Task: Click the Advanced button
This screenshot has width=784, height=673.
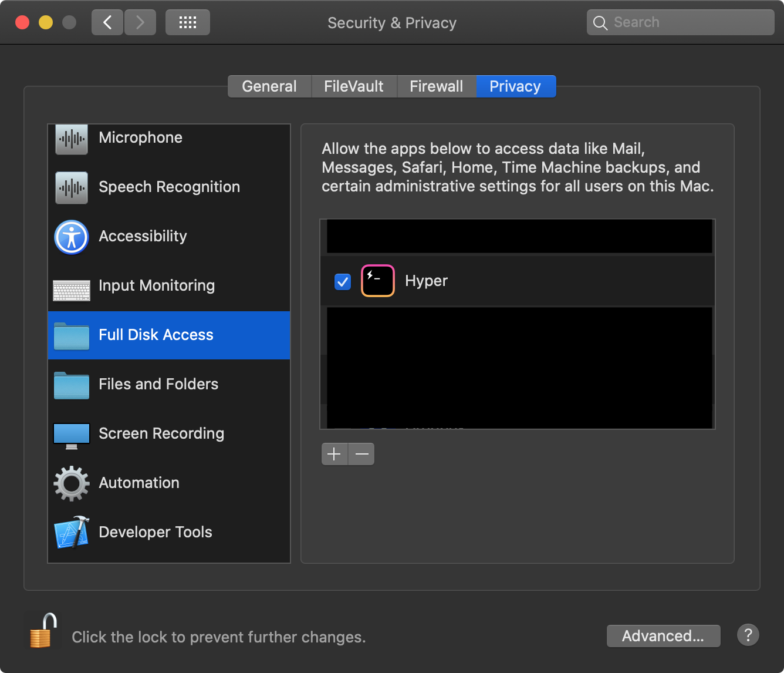Action: click(663, 635)
